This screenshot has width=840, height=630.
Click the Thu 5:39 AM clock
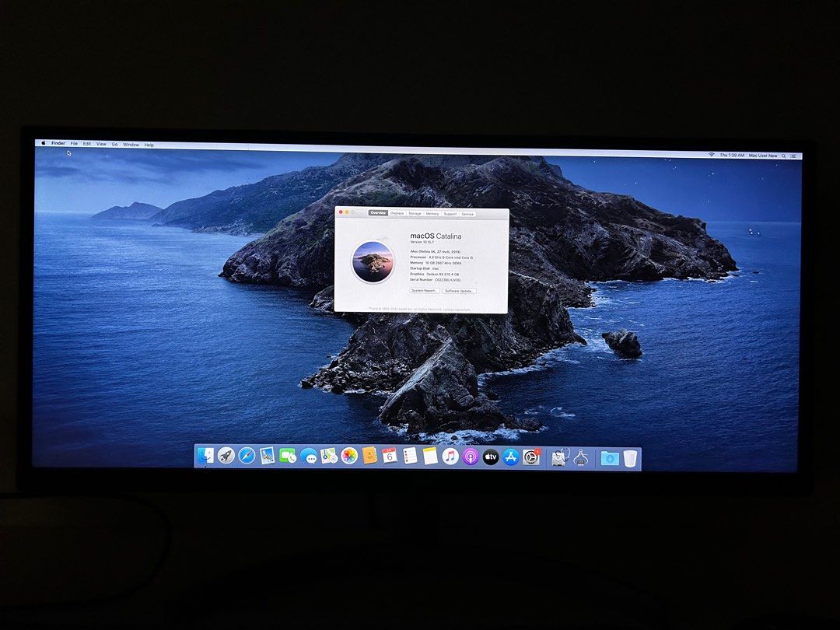tap(732, 155)
